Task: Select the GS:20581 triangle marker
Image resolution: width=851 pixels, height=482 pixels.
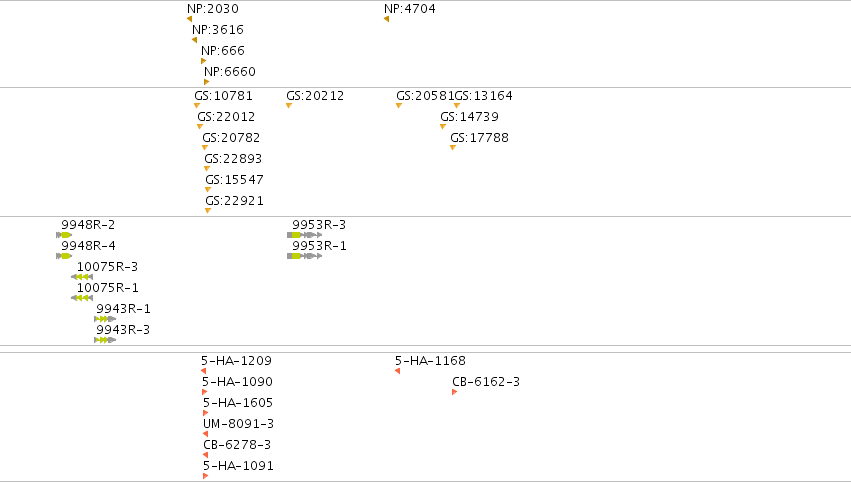Action: point(399,105)
